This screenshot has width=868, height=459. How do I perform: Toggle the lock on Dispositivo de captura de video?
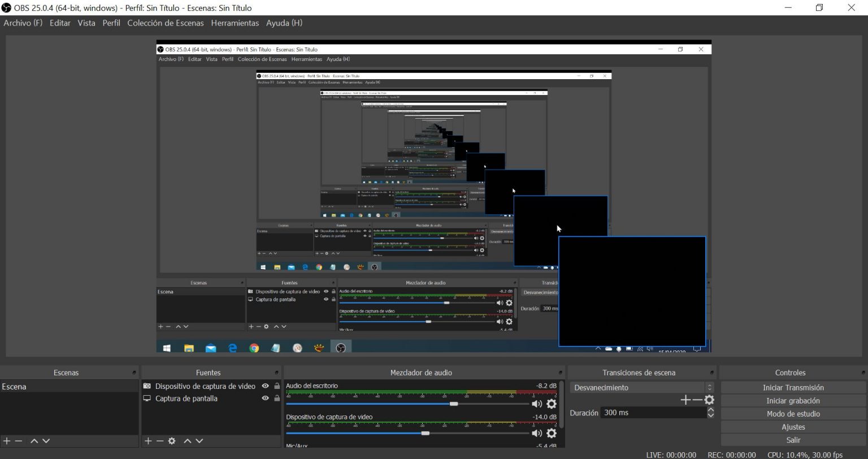click(277, 386)
